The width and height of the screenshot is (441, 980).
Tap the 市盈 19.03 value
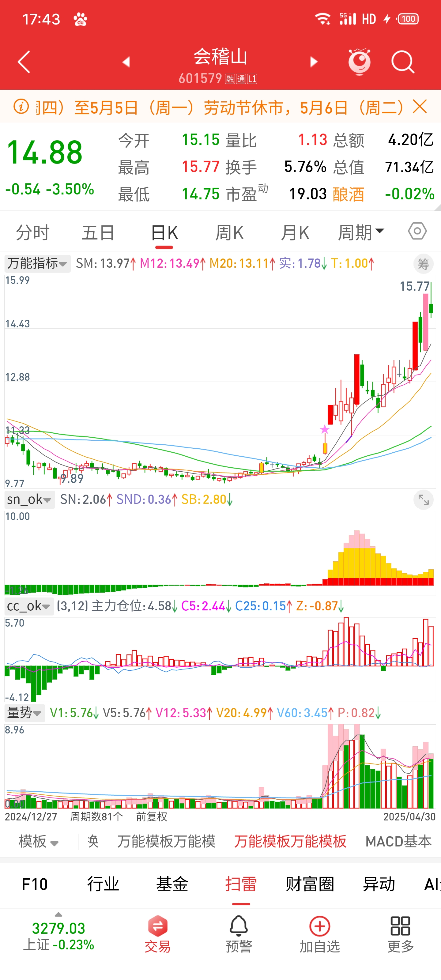308,194
